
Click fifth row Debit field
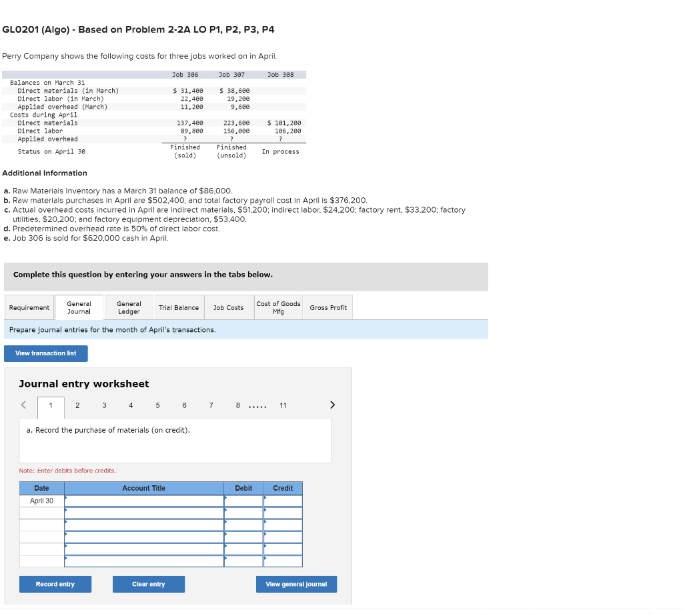tap(243, 549)
